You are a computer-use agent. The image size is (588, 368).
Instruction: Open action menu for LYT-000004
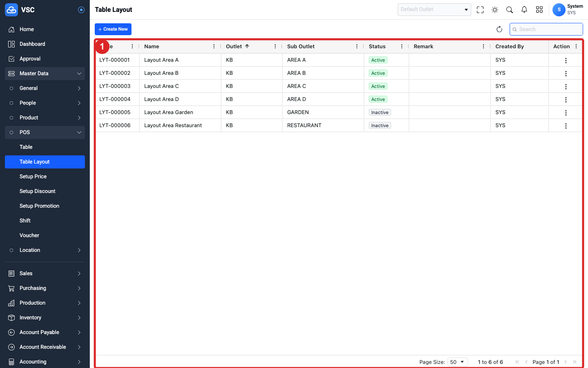[566, 100]
